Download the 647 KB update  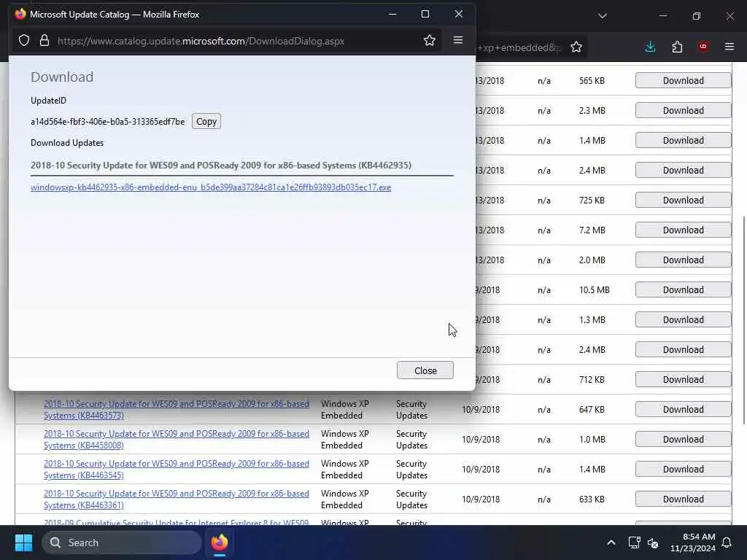point(683,410)
